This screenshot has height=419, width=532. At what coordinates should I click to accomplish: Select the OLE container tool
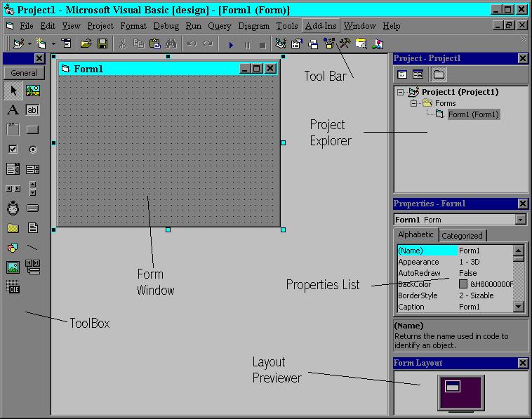click(x=13, y=286)
